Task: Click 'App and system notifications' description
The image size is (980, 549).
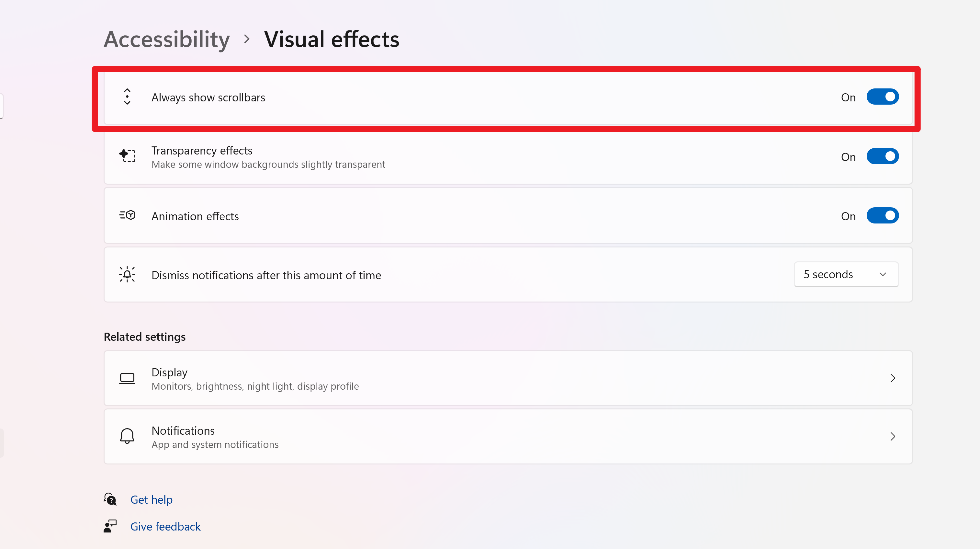Action: click(215, 445)
